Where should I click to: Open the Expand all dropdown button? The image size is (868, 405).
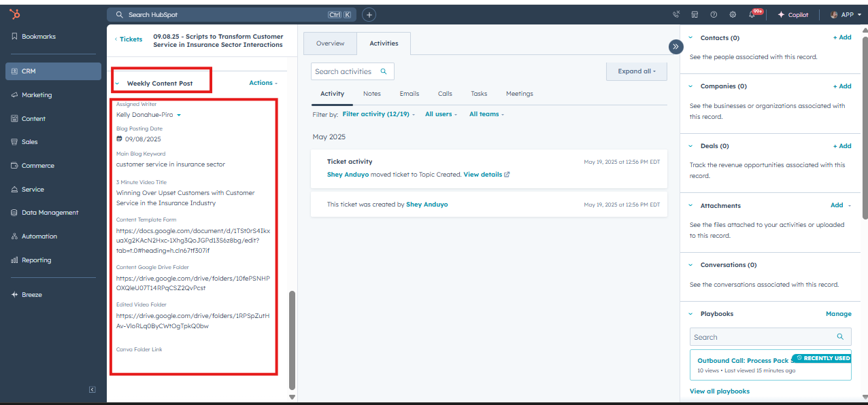pos(637,71)
